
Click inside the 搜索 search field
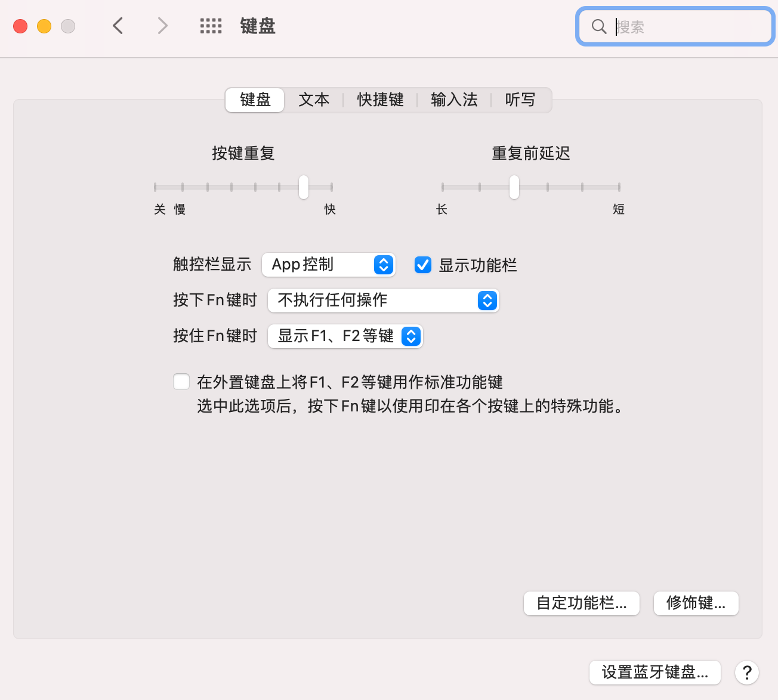click(686, 27)
